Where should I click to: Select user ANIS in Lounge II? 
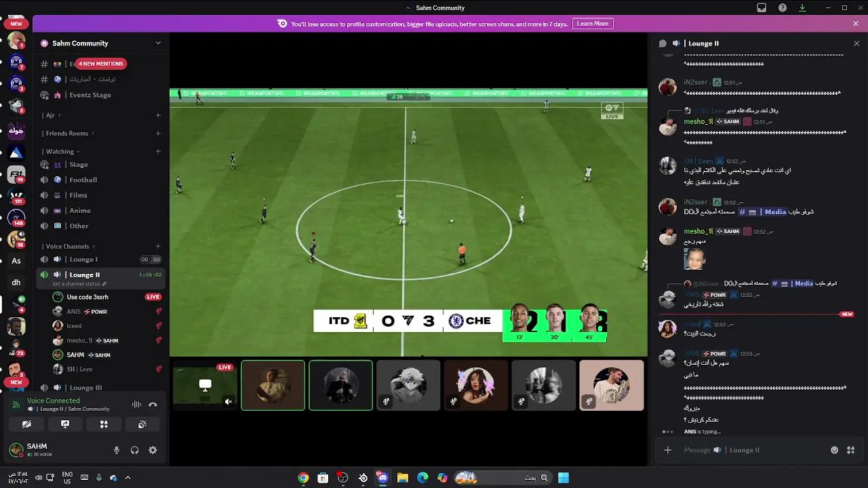107,312
